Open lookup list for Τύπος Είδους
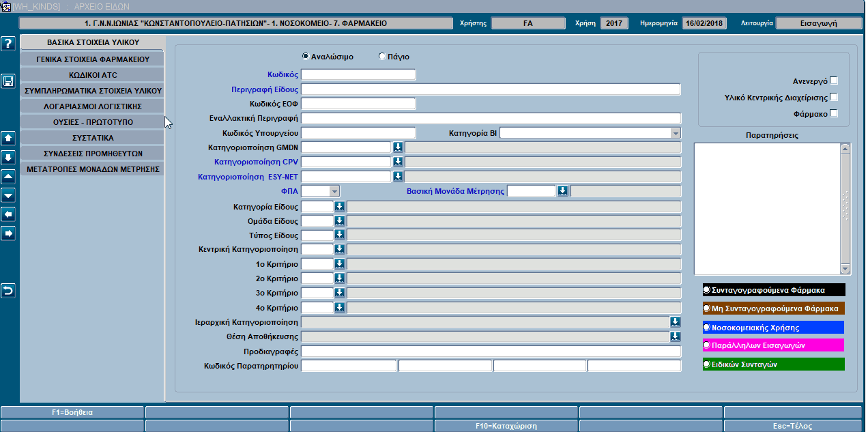The width and height of the screenshot is (868, 432). [340, 235]
